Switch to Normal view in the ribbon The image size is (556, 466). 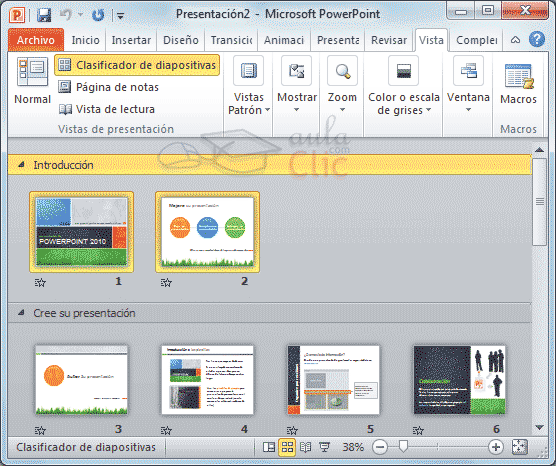32,81
